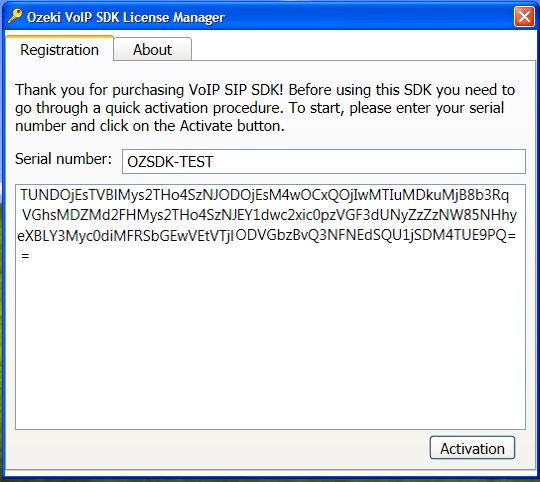Click the key line starting 'TUNDOjEsTVBI'
This screenshot has width=540, height=482.
(264, 195)
